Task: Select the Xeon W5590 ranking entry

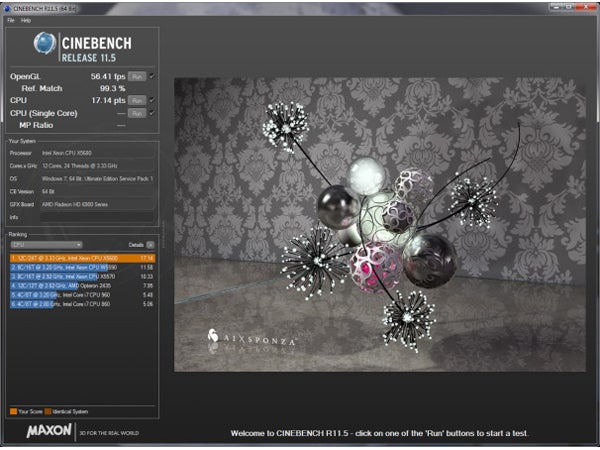Action: click(82, 267)
